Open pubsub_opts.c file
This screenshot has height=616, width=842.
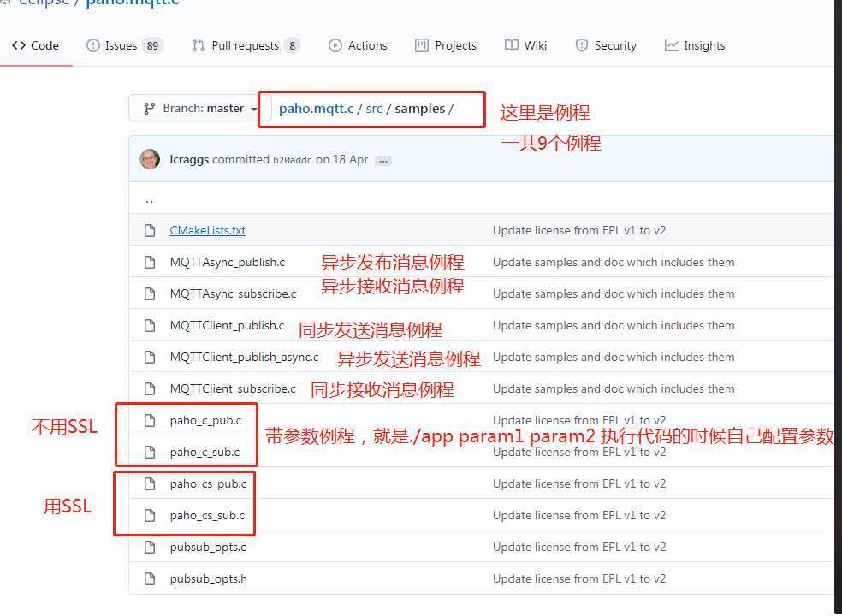coord(208,548)
